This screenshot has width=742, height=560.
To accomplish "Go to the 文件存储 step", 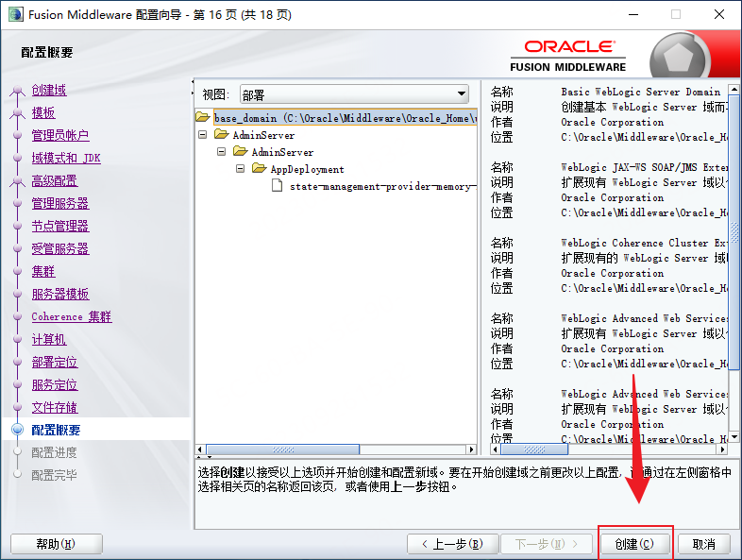I will (55, 408).
